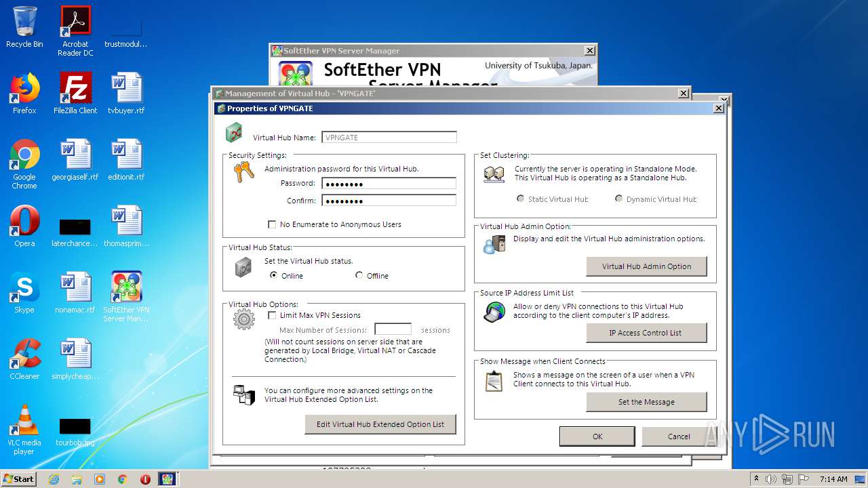Viewport: 868px width, 488px height.
Task: Click the keys icon in Security Settings
Action: point(243,171)
